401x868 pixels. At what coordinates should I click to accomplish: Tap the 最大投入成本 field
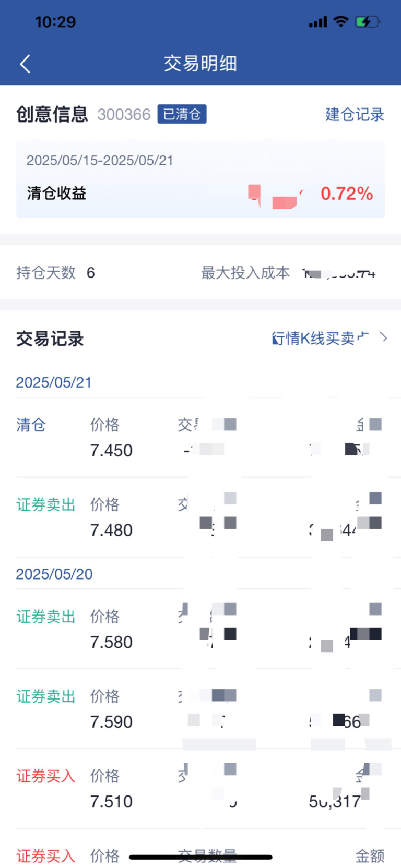click(288, 272)
